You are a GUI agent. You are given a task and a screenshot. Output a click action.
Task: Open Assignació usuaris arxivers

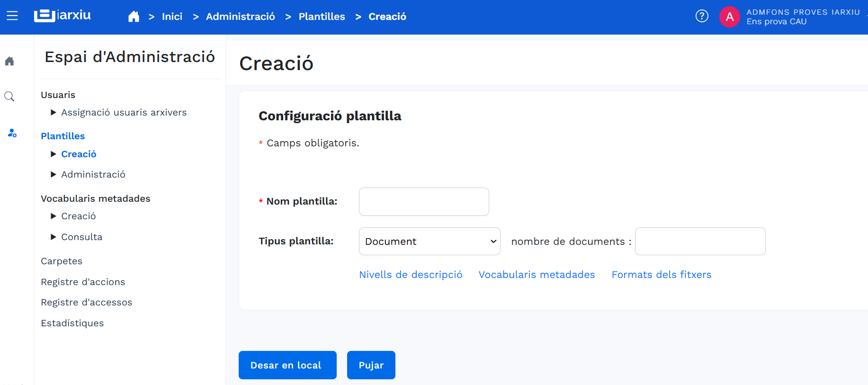pyautogui.click(x=124, y=112)
